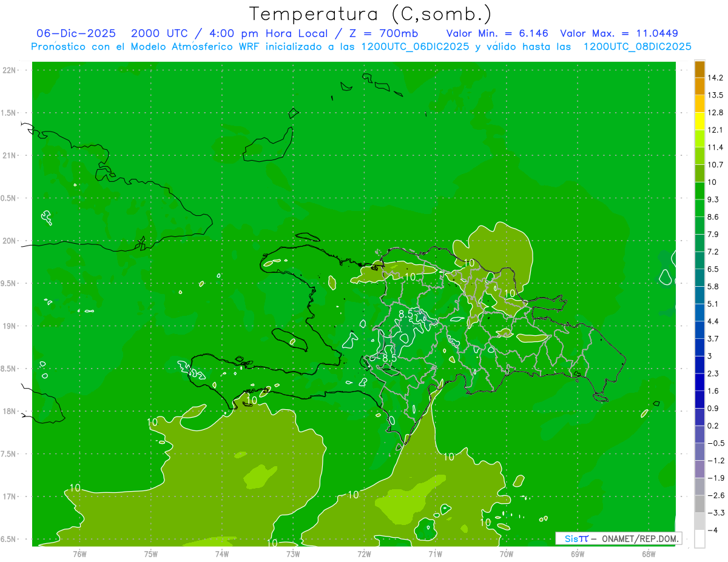728x562 pixels.
Task: Click the '68W' longitude axis label
Action: tap(649, 554)
